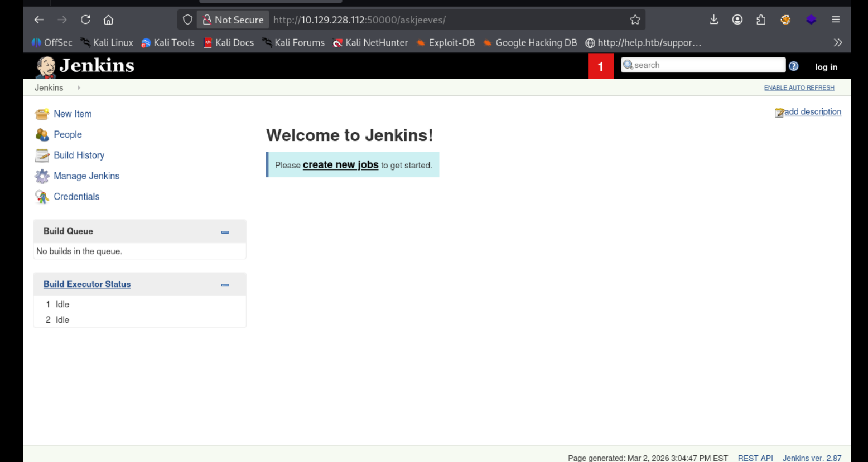Show more bookmarks with the chevron
868x462 pixels.
(x=837, y=43)
